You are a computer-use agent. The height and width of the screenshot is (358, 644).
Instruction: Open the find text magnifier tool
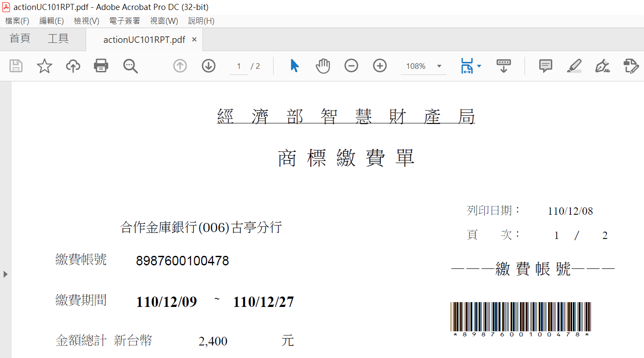click(x=130, y=66)
